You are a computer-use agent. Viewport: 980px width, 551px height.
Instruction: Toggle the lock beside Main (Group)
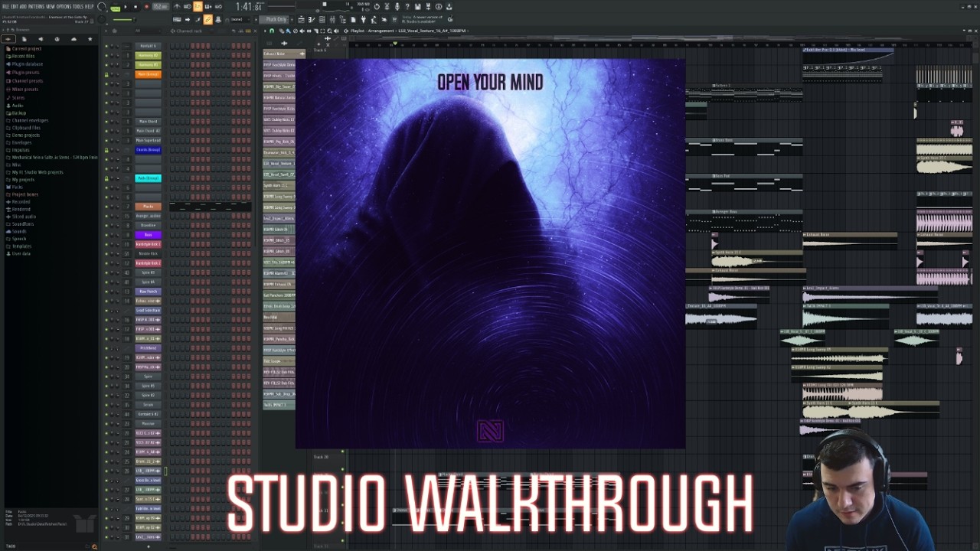pos(106,74)
